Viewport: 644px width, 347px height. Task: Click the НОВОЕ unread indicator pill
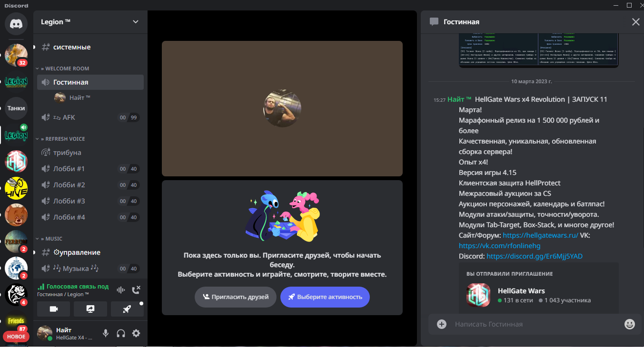click(16, 337)
